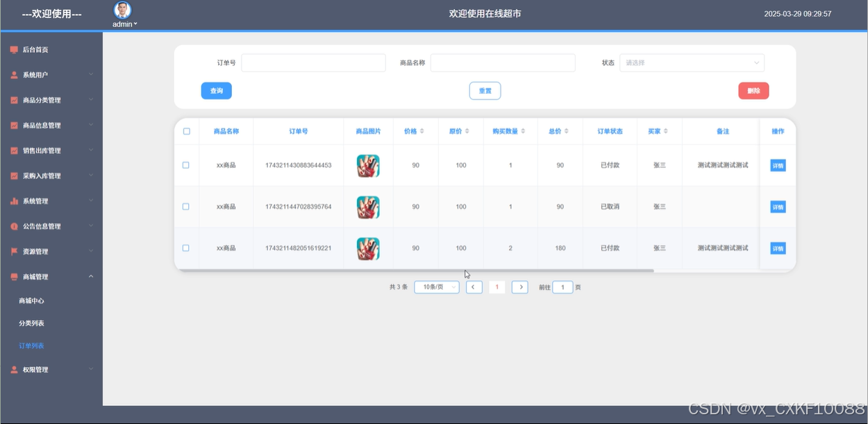This screenshot has height=424, width=868.
Task: Click the 系统用户 person icon
Action: (14, 75)
